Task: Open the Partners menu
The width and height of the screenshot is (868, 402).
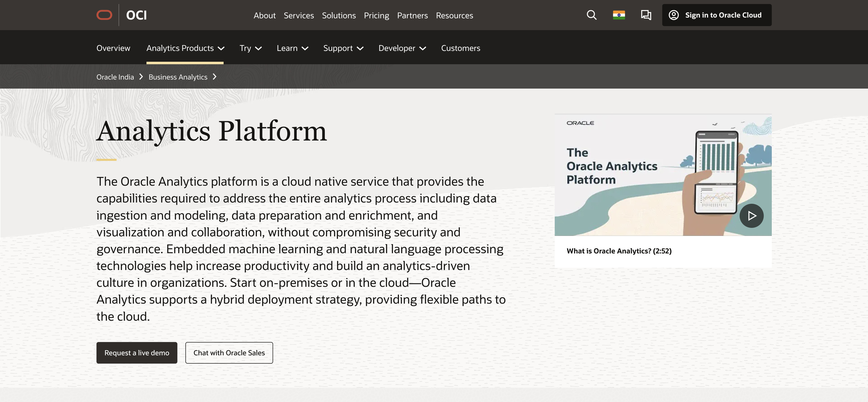Action: [x=413, y=16]
